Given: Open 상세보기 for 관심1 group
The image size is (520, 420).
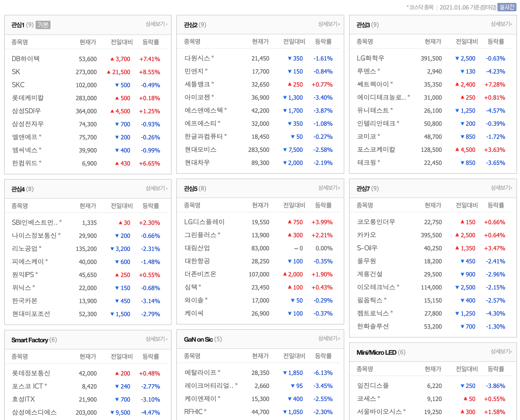Looking at the screenshot, I should click(x=156, y=24).
